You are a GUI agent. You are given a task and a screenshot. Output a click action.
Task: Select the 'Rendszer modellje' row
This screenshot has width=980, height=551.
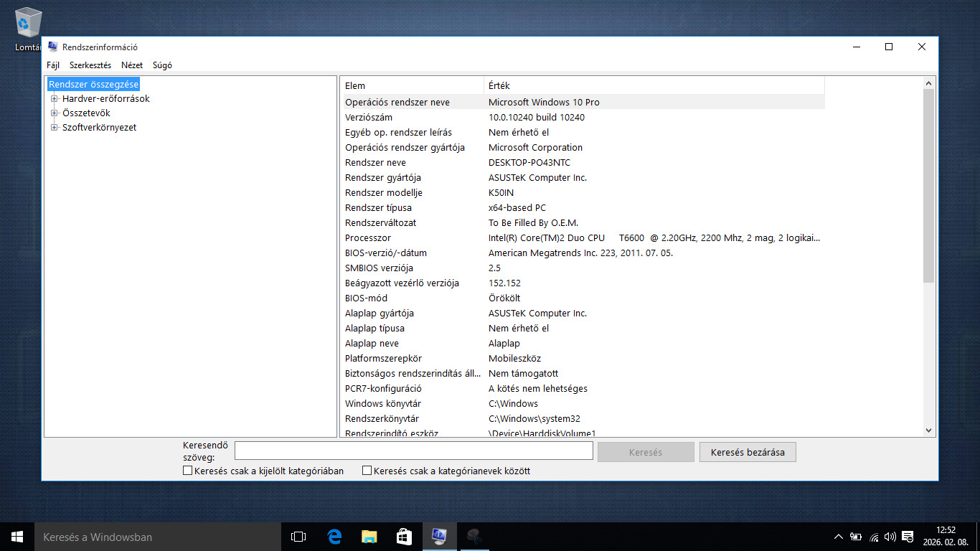coord(583,192)
